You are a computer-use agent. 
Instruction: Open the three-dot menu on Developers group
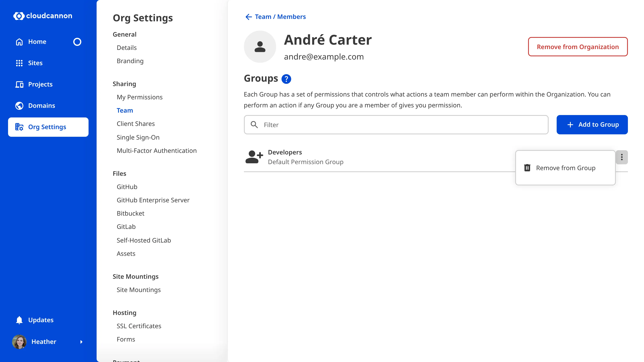pyautogui.click(x=622, y=157)
